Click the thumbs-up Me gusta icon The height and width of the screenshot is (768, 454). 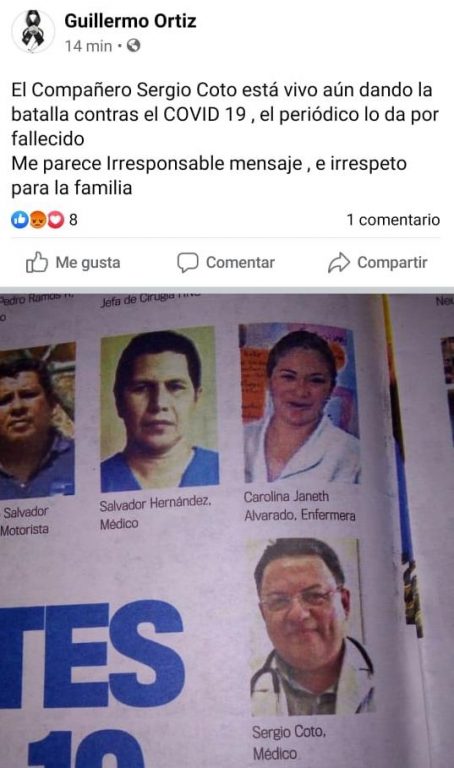[x=37, y=263]
